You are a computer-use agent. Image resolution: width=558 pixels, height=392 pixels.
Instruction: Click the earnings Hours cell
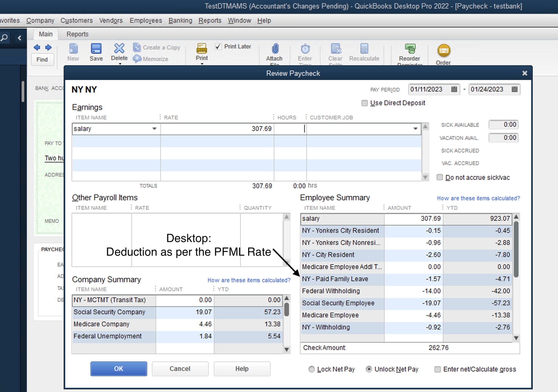click(x=290, y=129)
